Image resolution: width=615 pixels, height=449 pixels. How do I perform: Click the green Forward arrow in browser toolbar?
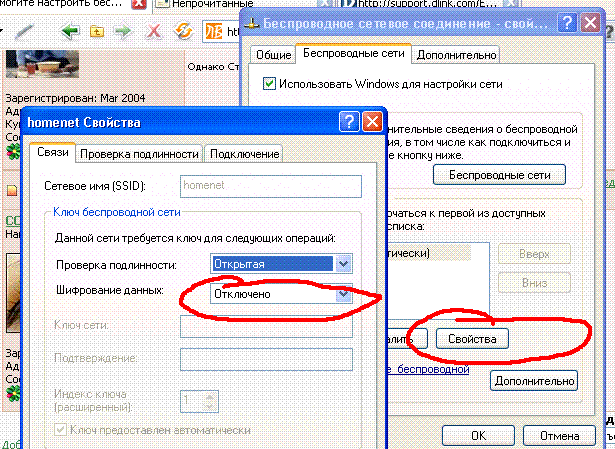122,31
